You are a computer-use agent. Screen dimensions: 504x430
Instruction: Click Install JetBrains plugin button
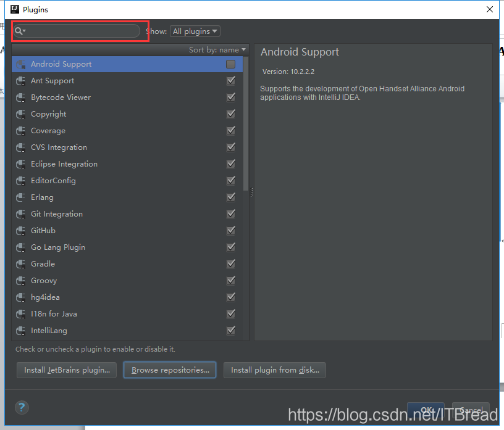point(67,370)
